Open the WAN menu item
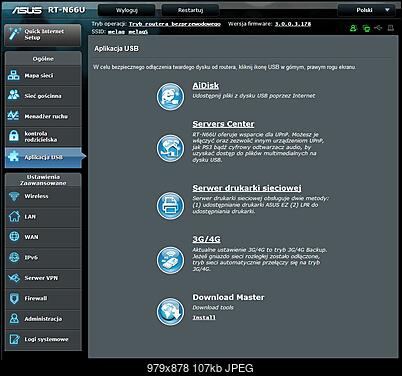The height and width of the screenshot is (376, 402). [x=43, y=237]
